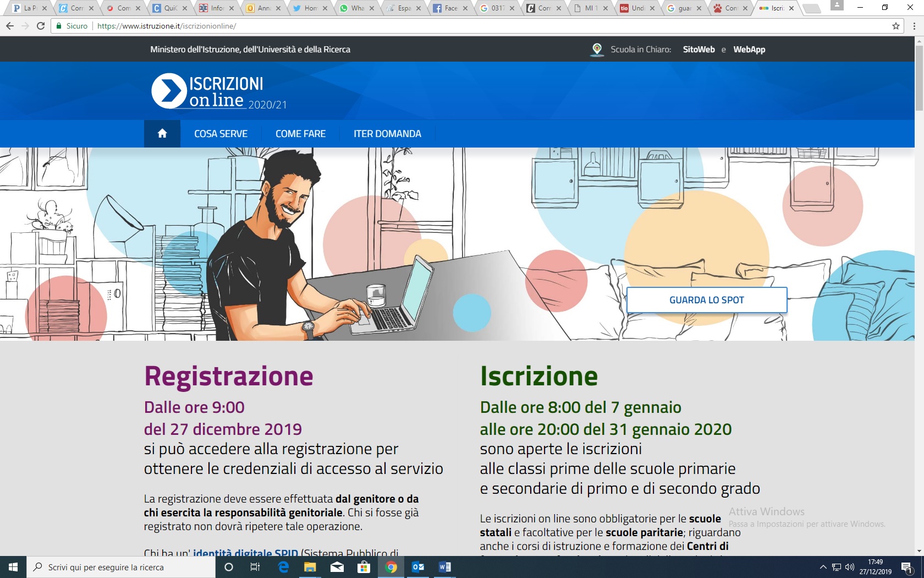
Task: Switch to Word on the taskbar
Action: (445, 567)
